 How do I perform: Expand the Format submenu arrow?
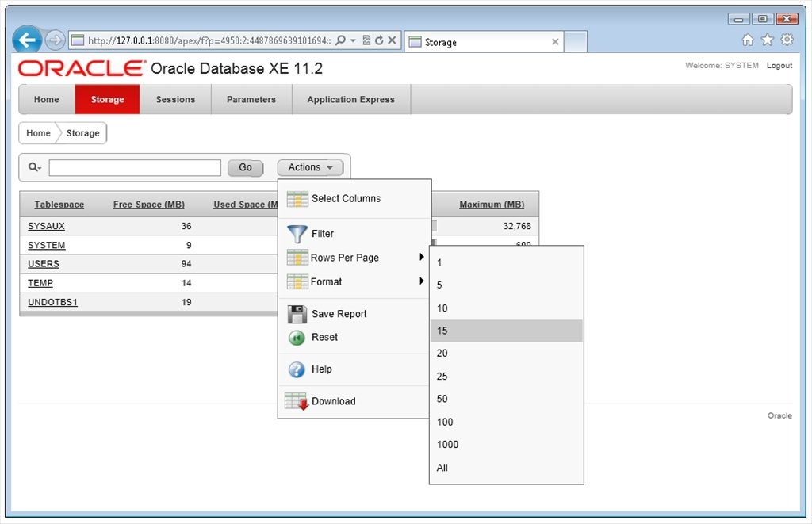click(422, 281)
